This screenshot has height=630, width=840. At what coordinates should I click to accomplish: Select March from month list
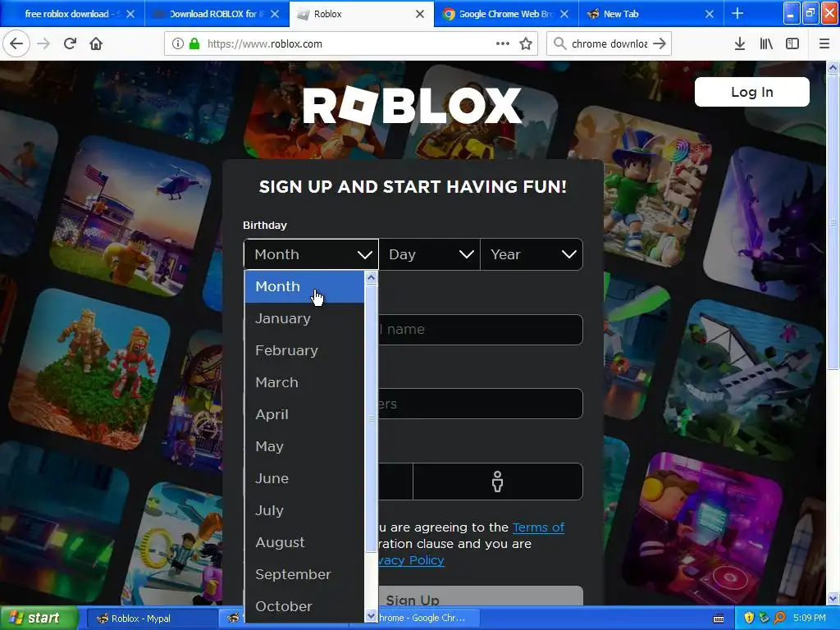point(304,382)
